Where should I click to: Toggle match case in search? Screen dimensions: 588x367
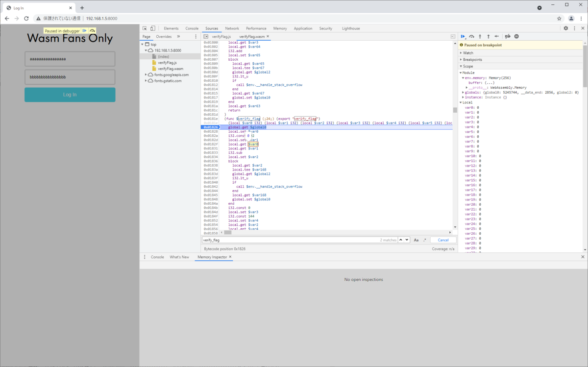[x=416, y=240]
